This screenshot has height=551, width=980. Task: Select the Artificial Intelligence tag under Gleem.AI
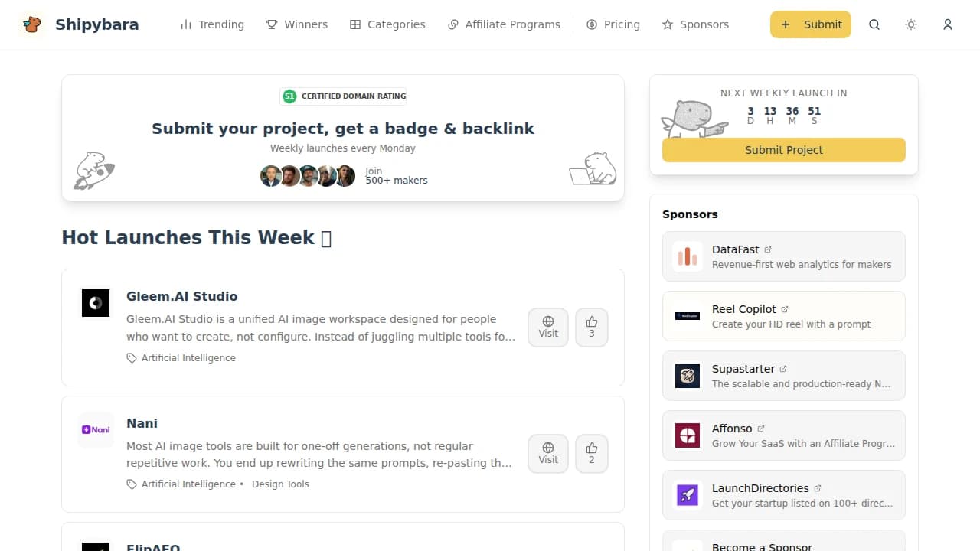click(x=188, y=357)
